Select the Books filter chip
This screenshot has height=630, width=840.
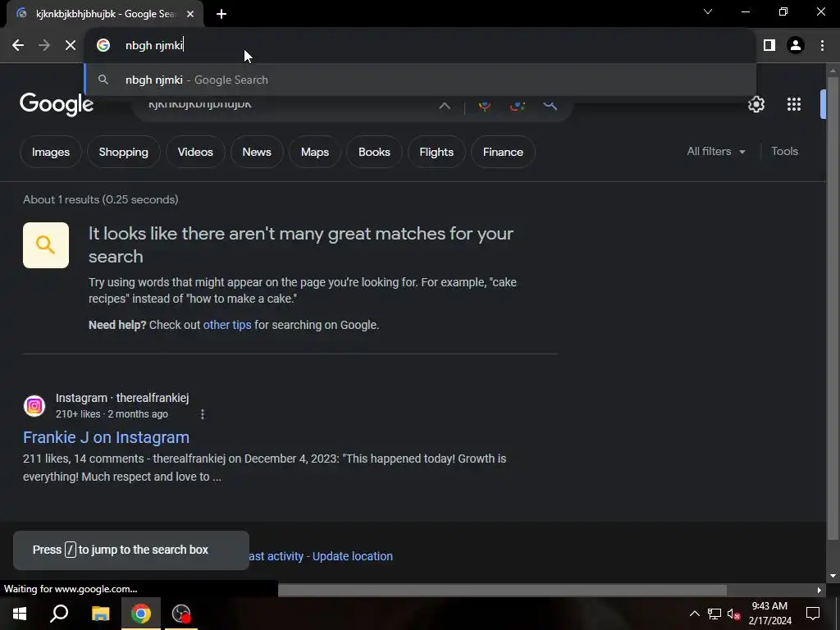(374, 152)
